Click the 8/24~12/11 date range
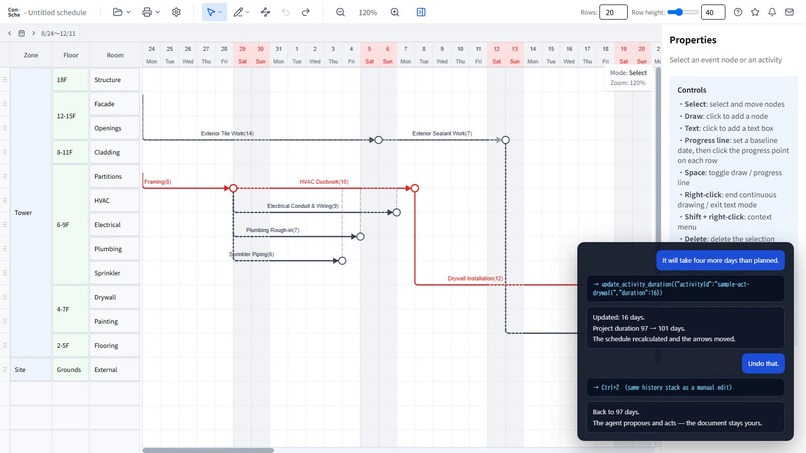The height and width of the screenshot is (453, 806). click(x=58, y=33)
